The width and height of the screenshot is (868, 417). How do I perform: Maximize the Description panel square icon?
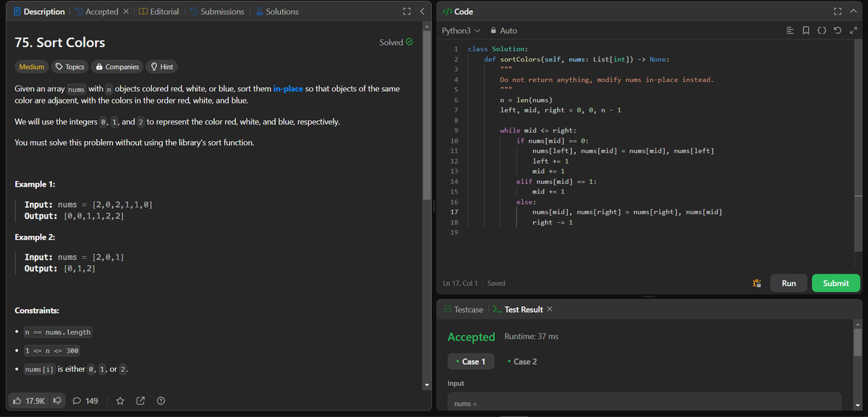pyautogui.click(x=407, y=12)
